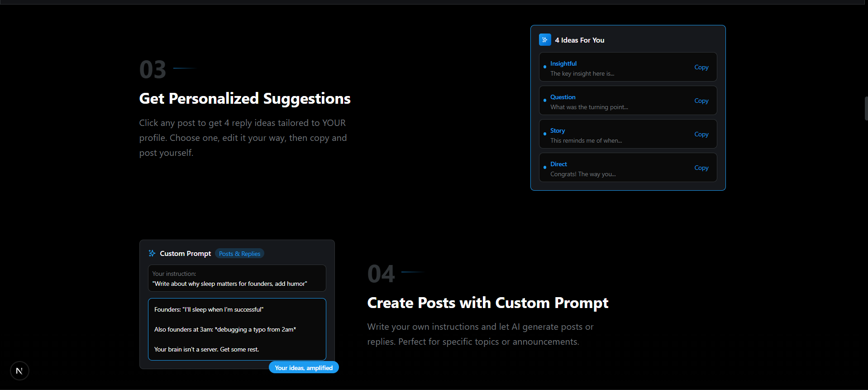Click 'Congrats! The way you...' text

(x=583, y=174)
